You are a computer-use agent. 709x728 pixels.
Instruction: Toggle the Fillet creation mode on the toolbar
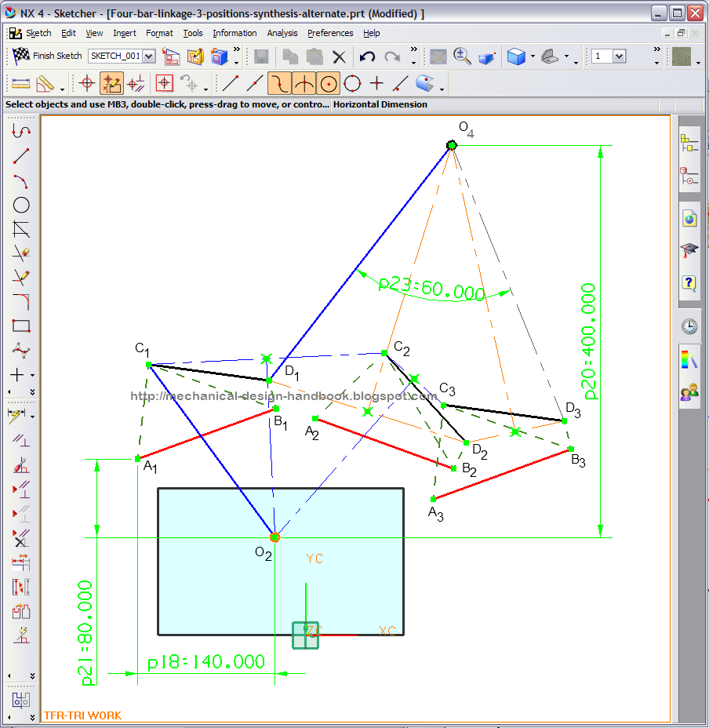click(x=278, y=83)
